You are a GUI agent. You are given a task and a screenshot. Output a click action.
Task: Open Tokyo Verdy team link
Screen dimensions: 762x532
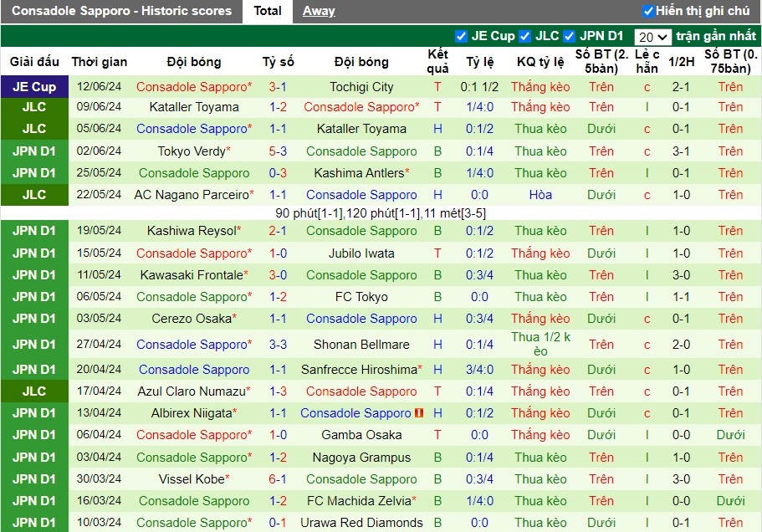point(192,151)
